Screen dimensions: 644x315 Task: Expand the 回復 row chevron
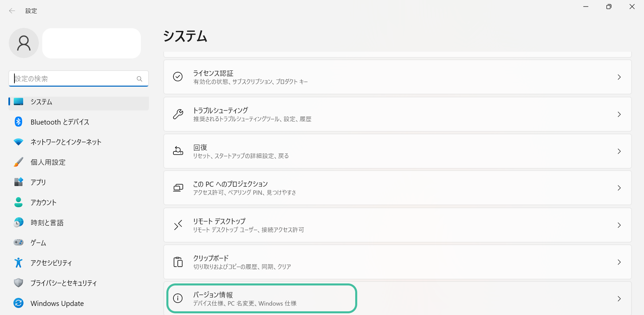click(x=619, y=151)
